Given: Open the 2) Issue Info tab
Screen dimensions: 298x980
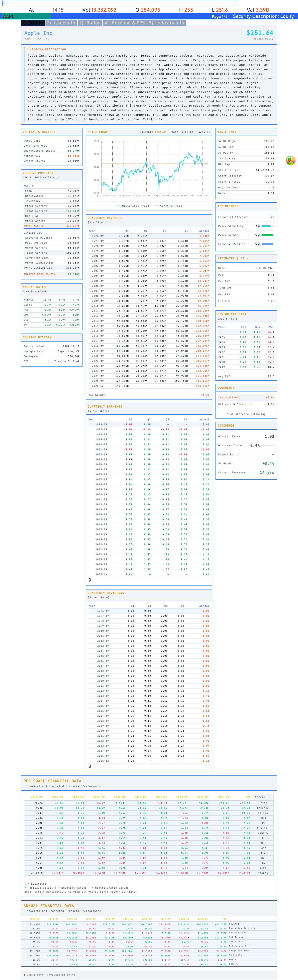Looking at the screenshot, I should pos(61,23).
